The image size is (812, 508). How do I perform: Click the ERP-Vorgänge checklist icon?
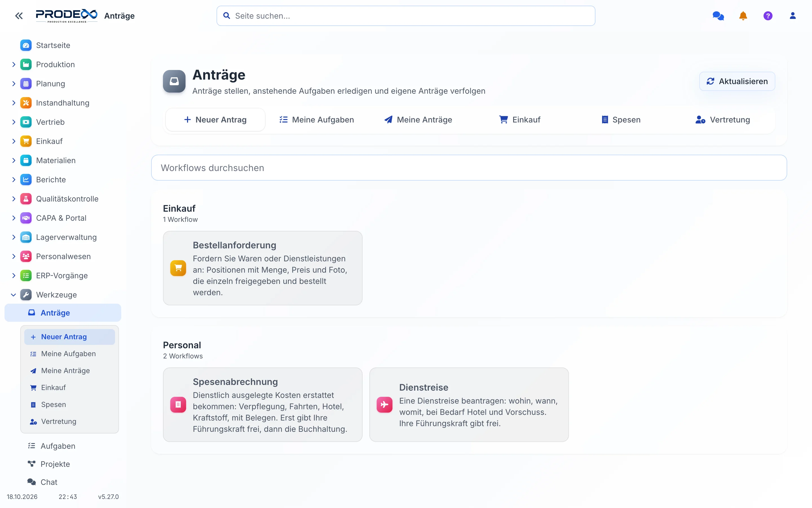26,275
